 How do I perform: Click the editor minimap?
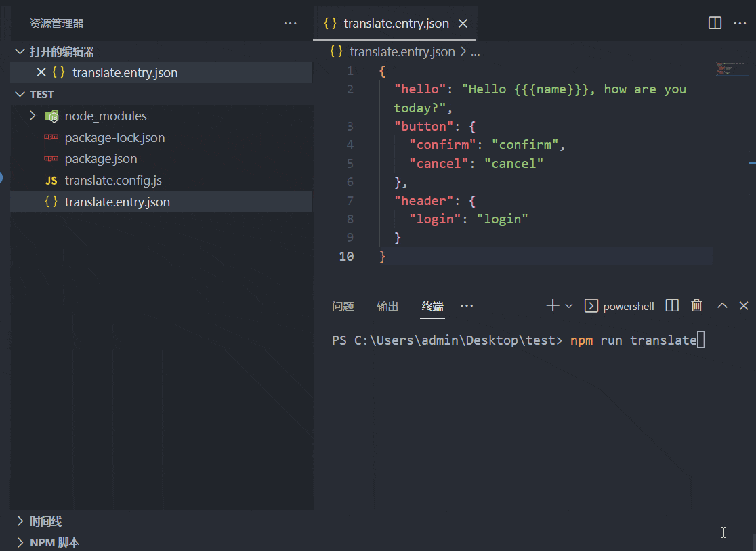pos(731,69)
